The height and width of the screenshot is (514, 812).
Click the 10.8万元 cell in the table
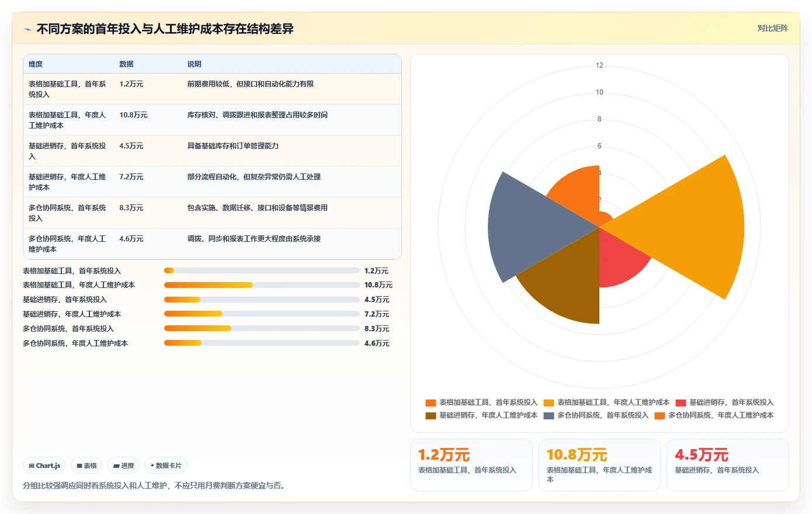pyautogui.click(x=134, y=115)
